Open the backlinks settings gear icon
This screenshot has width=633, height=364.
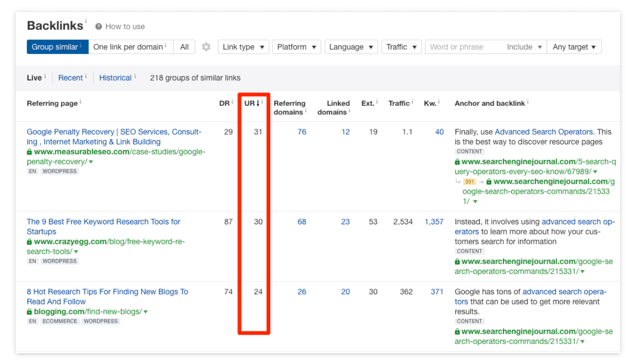(x=206, y=47)
